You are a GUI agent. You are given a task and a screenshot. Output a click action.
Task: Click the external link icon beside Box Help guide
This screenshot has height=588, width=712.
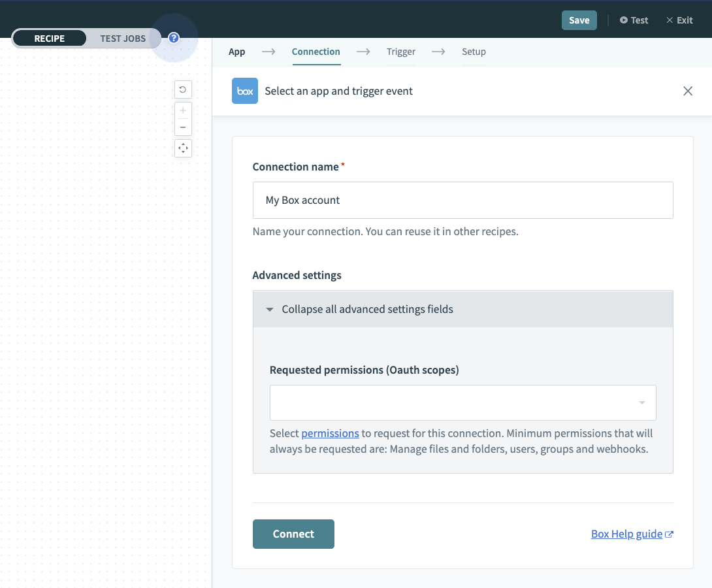669,534
